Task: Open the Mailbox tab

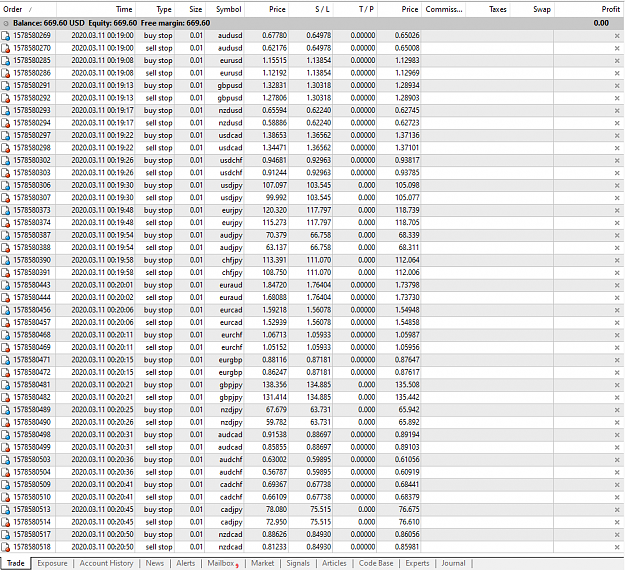Action: [x=222, y=563]
